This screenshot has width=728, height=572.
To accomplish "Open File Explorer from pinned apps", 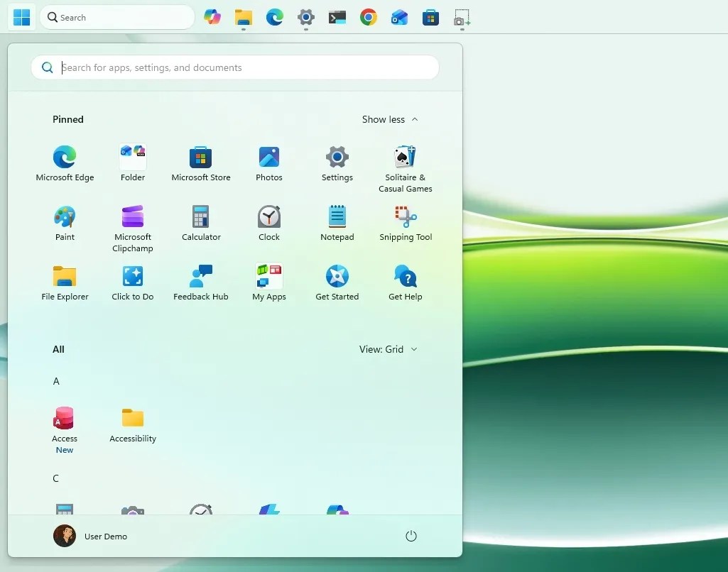I will (65, 283).
